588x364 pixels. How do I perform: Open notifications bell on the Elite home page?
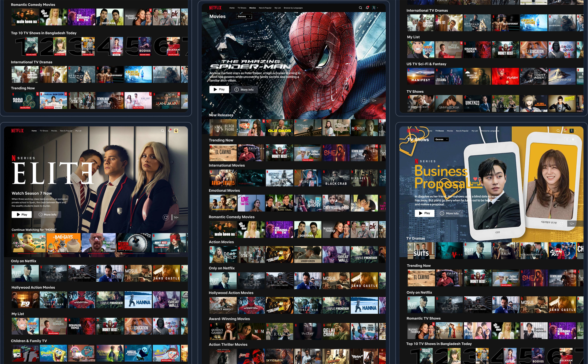pos(169,130)
